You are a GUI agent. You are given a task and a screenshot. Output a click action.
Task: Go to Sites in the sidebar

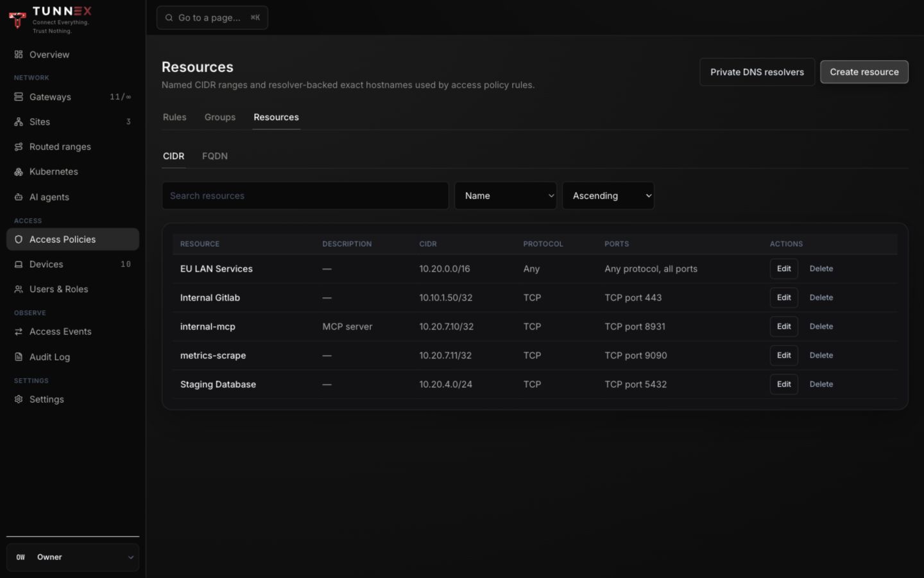[73, 122]
